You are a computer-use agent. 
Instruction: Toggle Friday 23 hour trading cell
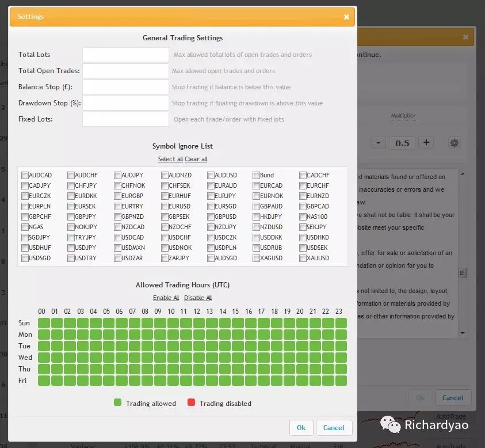[x=341, y=381]
